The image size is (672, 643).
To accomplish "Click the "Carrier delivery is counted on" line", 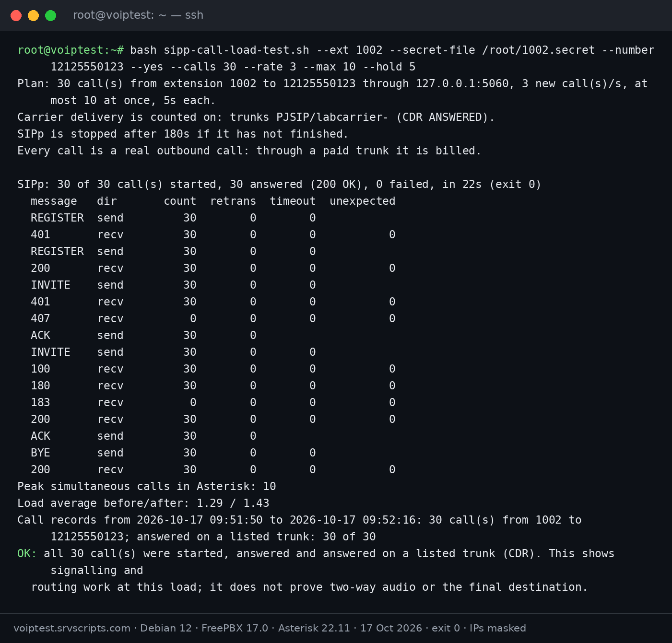I will pos(256,117).
